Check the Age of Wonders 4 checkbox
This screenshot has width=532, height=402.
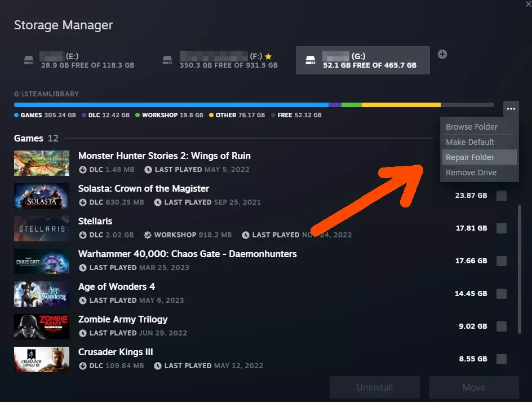coord(502,294)
